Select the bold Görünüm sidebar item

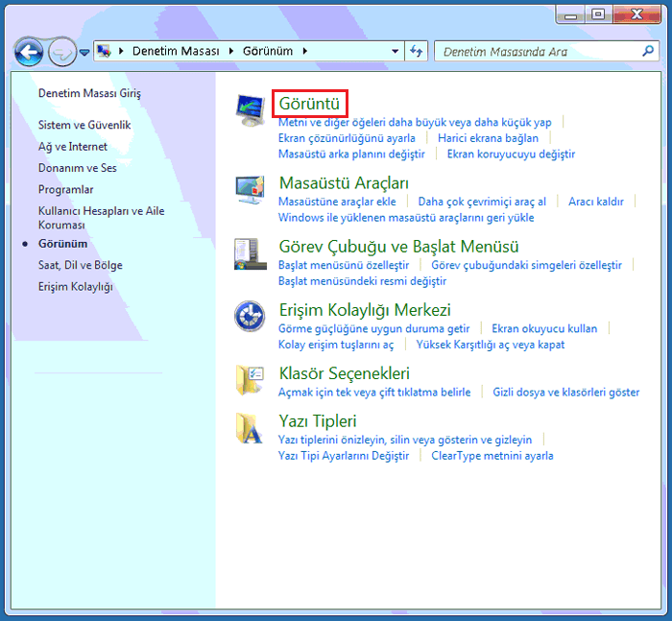point(62,244)
